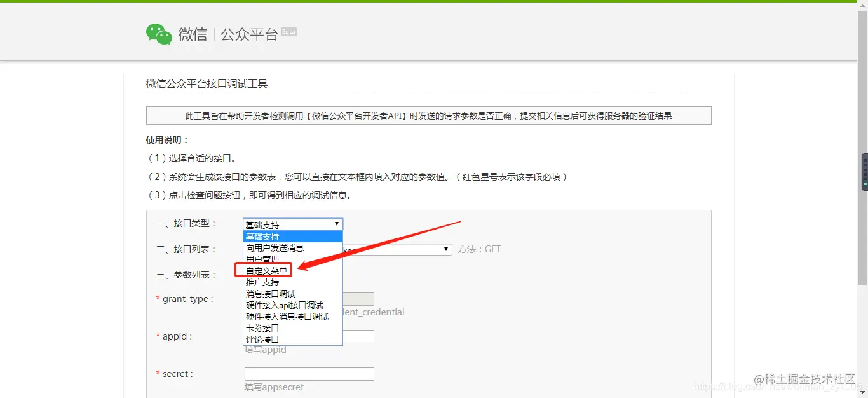Screen dimensions: 868x398
Task: Click the 公众平台 header text
Action: pos(249,34)
